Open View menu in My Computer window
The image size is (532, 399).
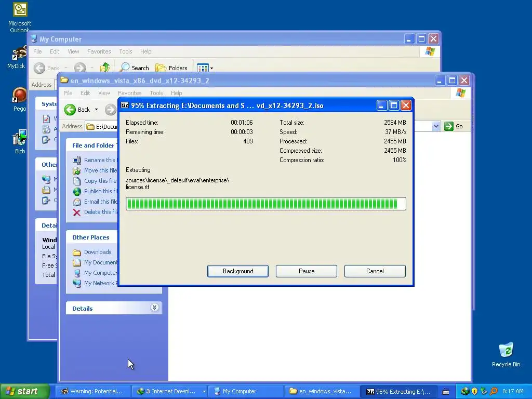pyautogui.click(x=73, y=51)
